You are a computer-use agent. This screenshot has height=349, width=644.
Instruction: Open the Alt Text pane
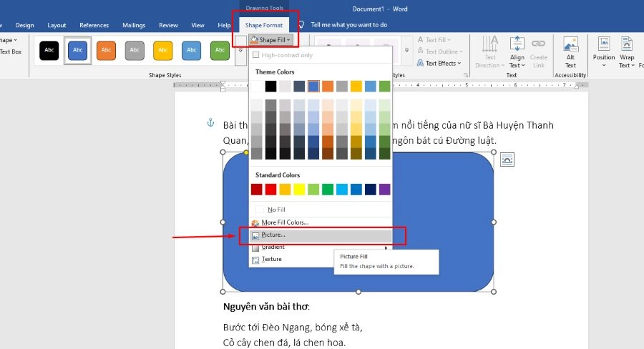pos(570,53)
